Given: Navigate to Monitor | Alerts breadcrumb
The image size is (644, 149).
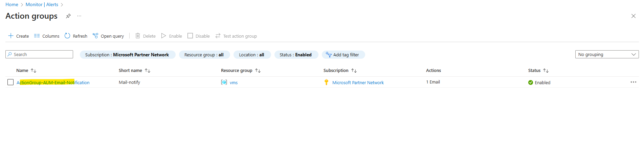Looking at the screenshot, I should coord(42,4).
